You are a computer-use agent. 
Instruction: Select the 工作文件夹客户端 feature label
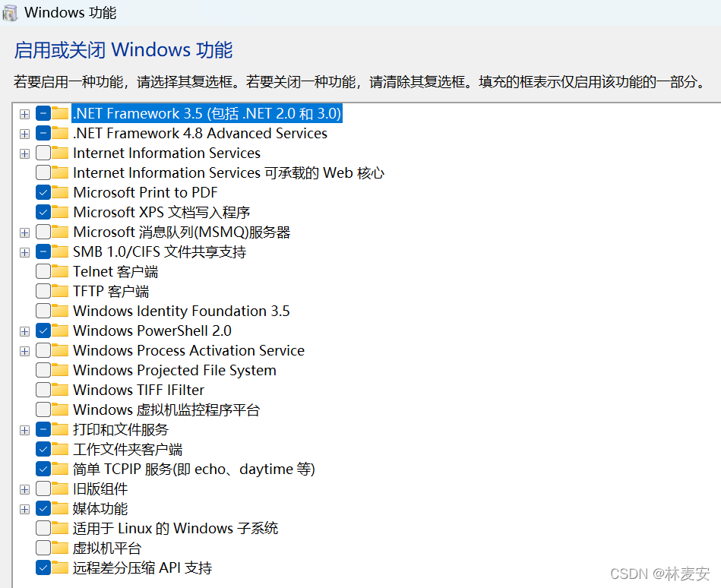point(127,450)
